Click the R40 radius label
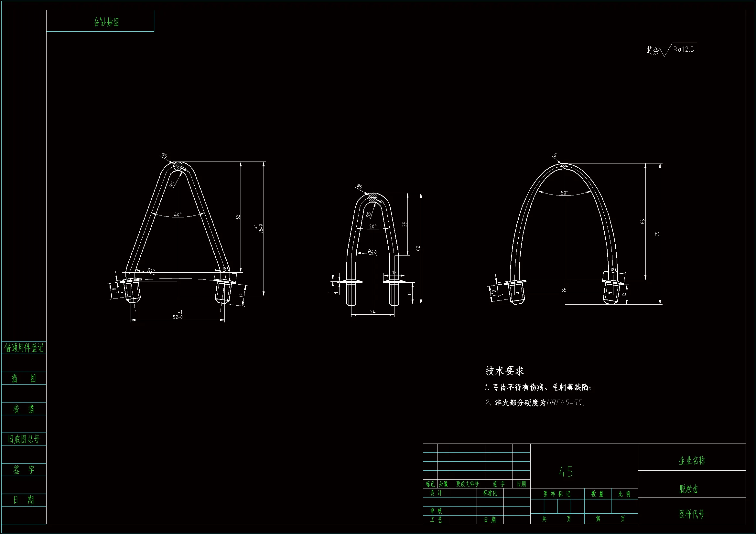The height and width of the screenshot is (534, 756). coord(372,252)
